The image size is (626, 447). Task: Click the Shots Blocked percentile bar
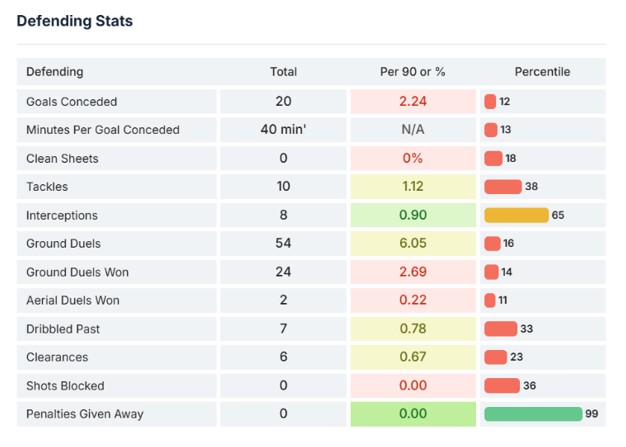pyautogui.click(x=502, y=386)
